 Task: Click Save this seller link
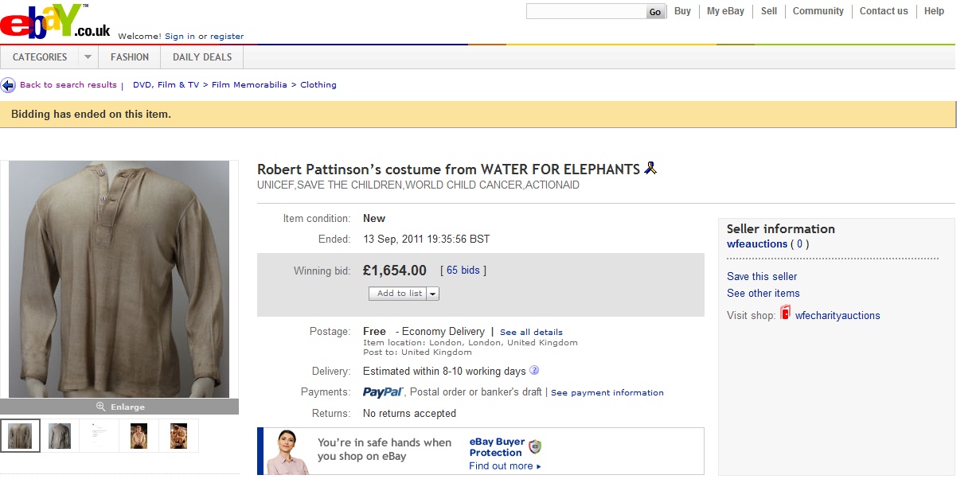pos(762,276)
